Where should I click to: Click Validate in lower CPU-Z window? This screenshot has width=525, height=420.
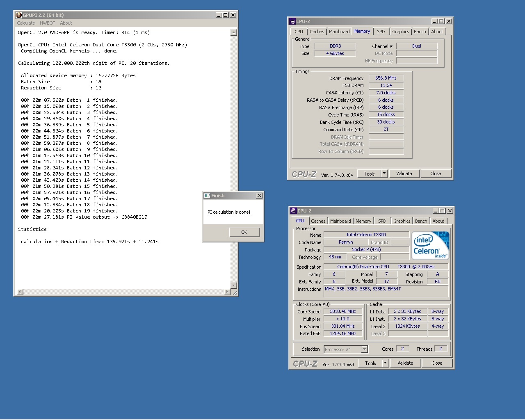405,363
